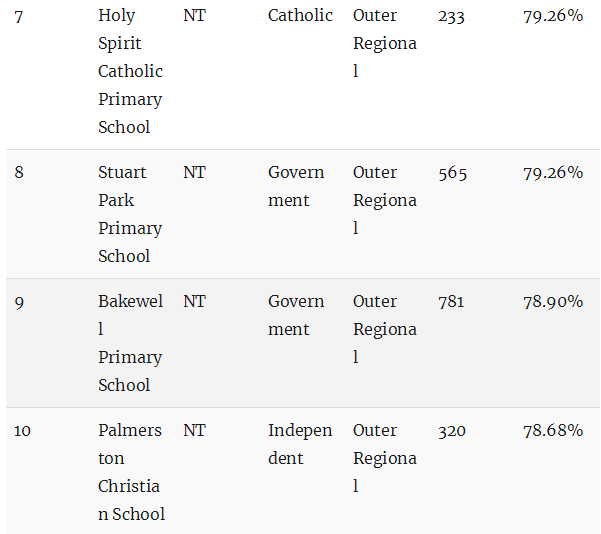Click the Holy Spirit Catholic Primary School name

130,71
